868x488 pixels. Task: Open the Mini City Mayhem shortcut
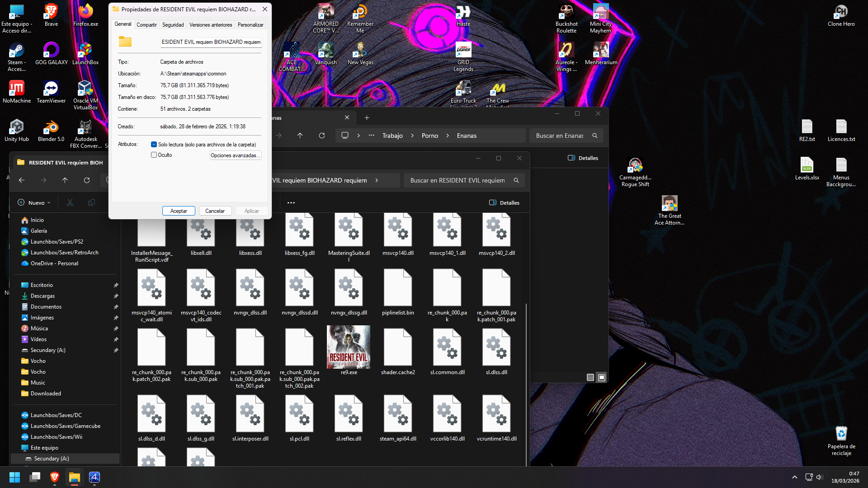[x=601, y=19]
